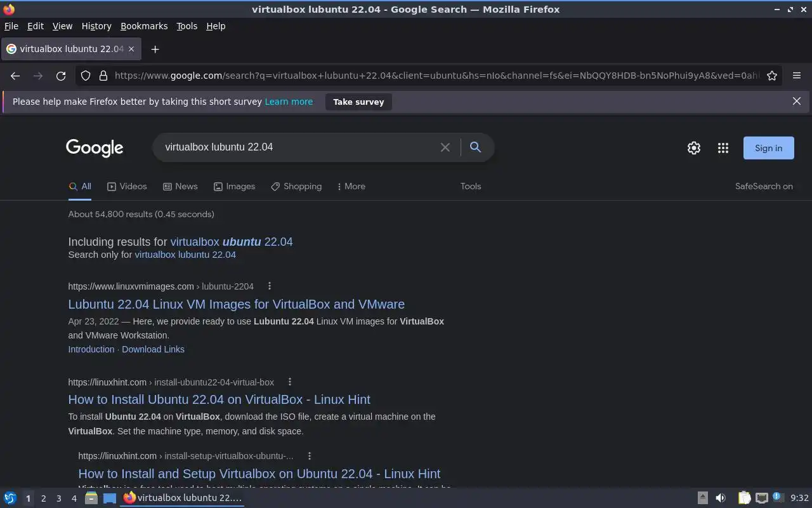Select the All results tab

(80, 187)
